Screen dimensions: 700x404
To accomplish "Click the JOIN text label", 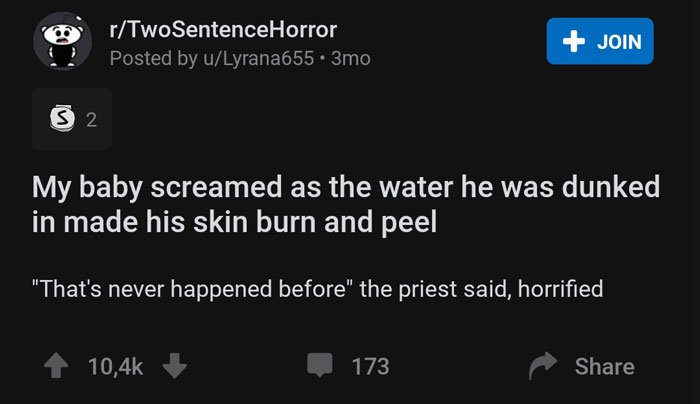I will coord(619,42).
